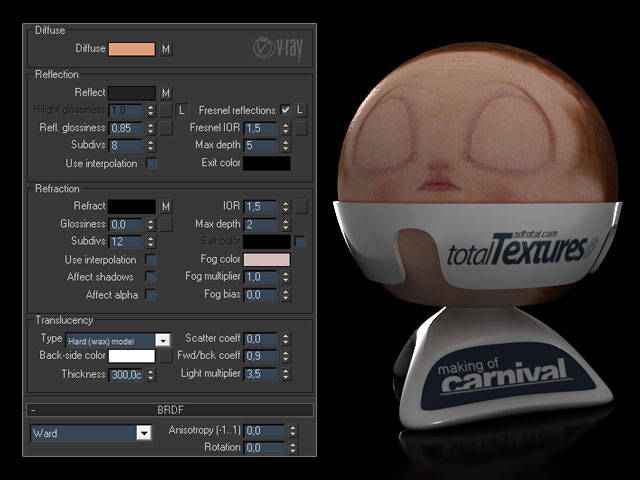Click the Light multiplier spinner arrows
This screenshot has height=480, width=640.
(286, 374)
